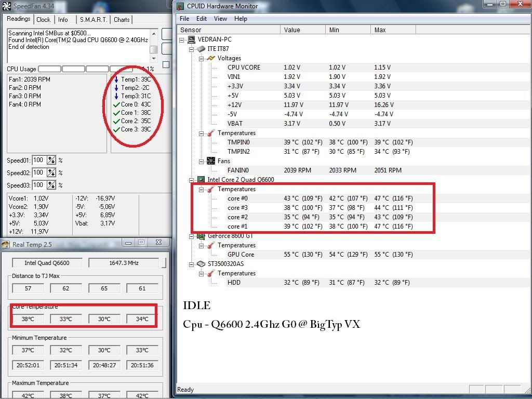
Task: Click the Core 3 green checkmark in SpeedFan
Action: coord(116,129)
